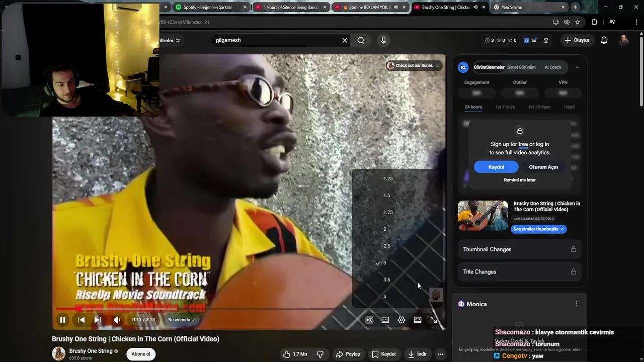Click See similar thumbnails button
Screen dimensions: 644x362
[x=539, y=229]
